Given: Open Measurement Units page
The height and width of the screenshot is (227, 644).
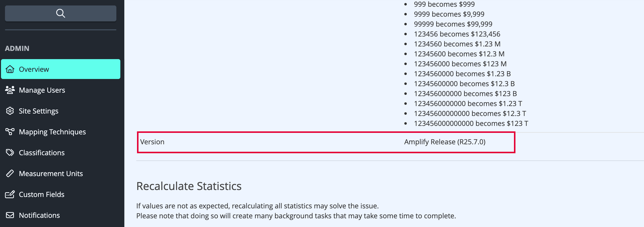Looking at the screenshot, I should pyautogui.click(x=51, y=174).
